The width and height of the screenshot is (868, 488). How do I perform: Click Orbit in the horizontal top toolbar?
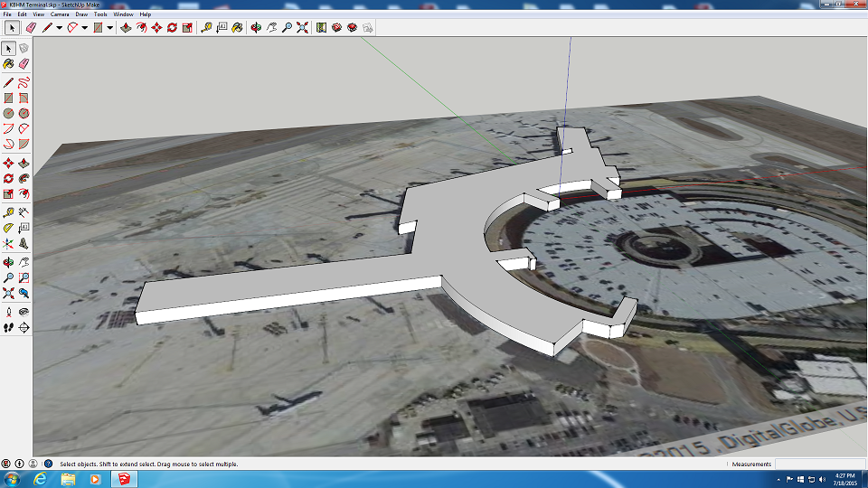click(x=256, y=28)
